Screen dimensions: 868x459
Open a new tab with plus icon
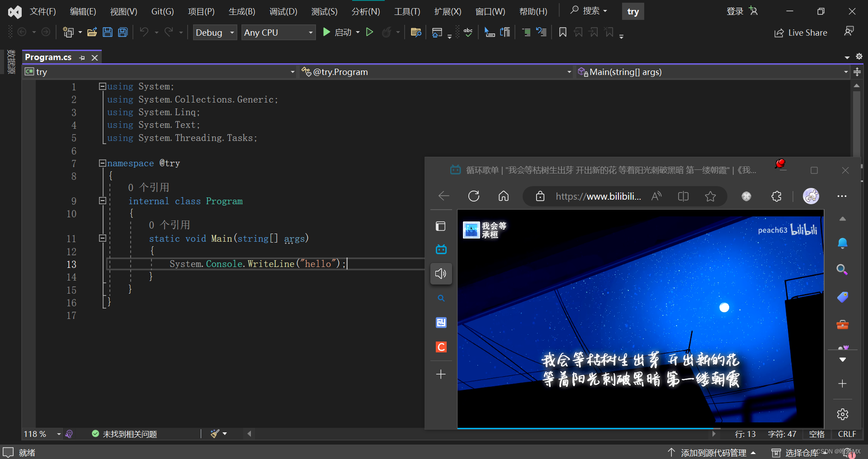click(x=441, y=374)
